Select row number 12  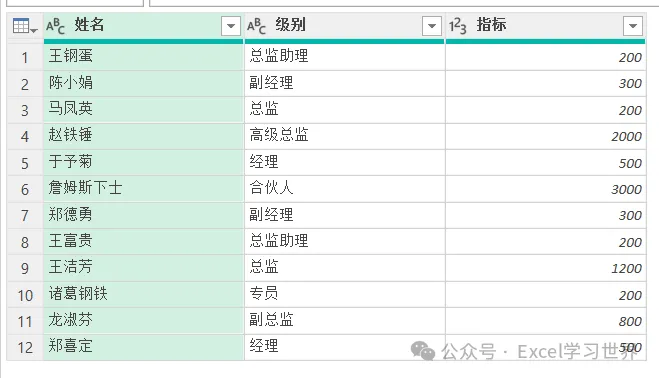[25, 347]
